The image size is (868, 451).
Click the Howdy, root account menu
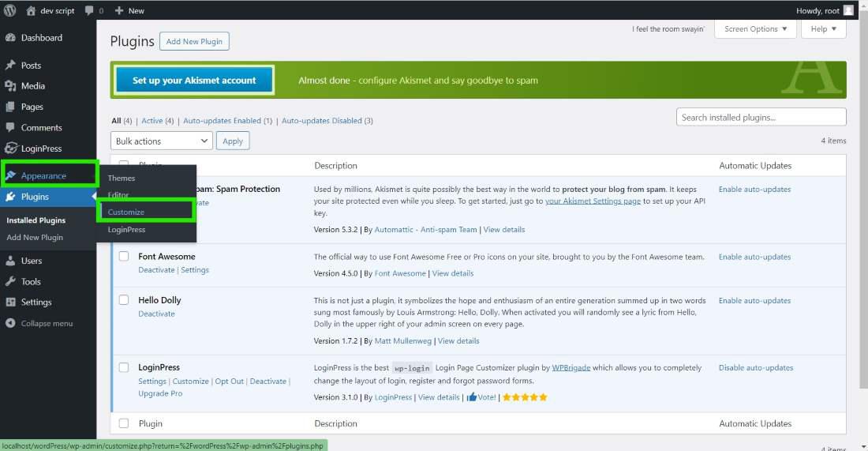[x=825, y=10]
